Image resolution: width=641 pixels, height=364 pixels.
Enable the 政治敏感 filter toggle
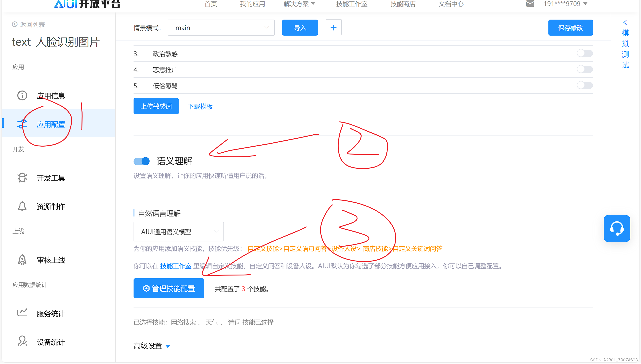(585, 53)
